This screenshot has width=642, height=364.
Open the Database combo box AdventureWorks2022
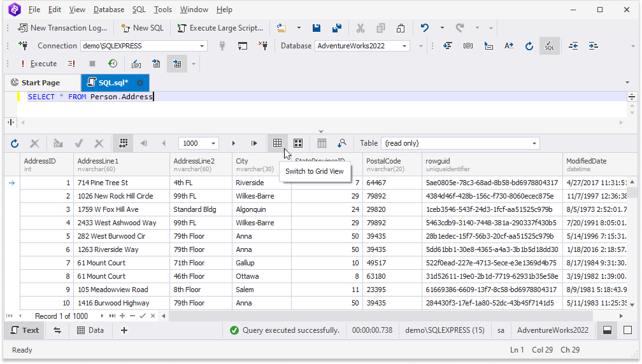click(x=362, y=46)
